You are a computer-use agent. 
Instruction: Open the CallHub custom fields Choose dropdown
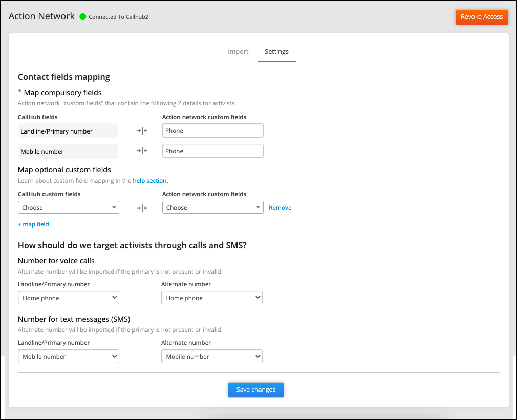[x=69, y=207]
